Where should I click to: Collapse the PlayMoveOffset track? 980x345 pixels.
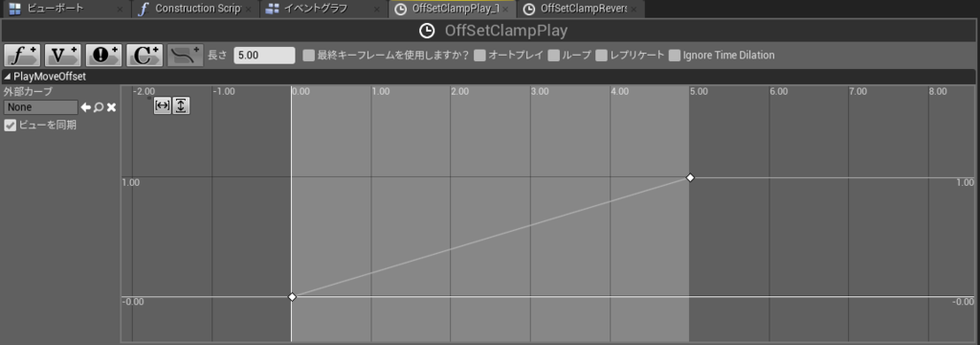8,77
